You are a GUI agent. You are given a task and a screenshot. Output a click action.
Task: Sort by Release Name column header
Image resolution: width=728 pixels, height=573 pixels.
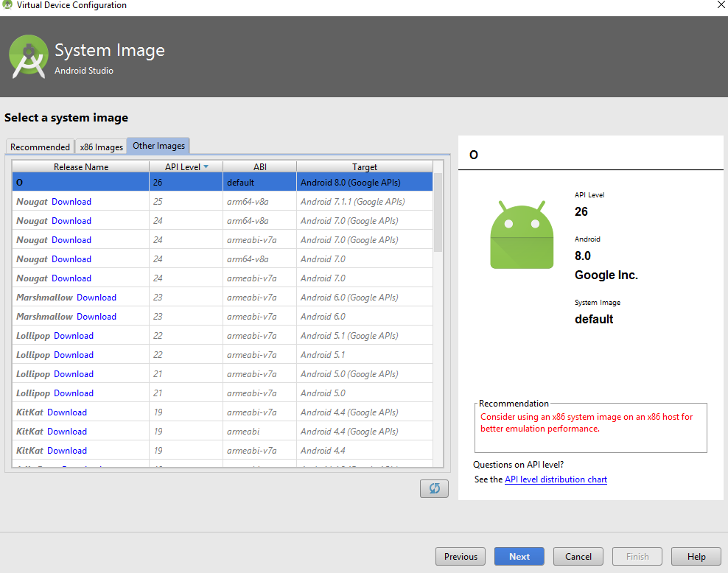(x=81, y=166)
